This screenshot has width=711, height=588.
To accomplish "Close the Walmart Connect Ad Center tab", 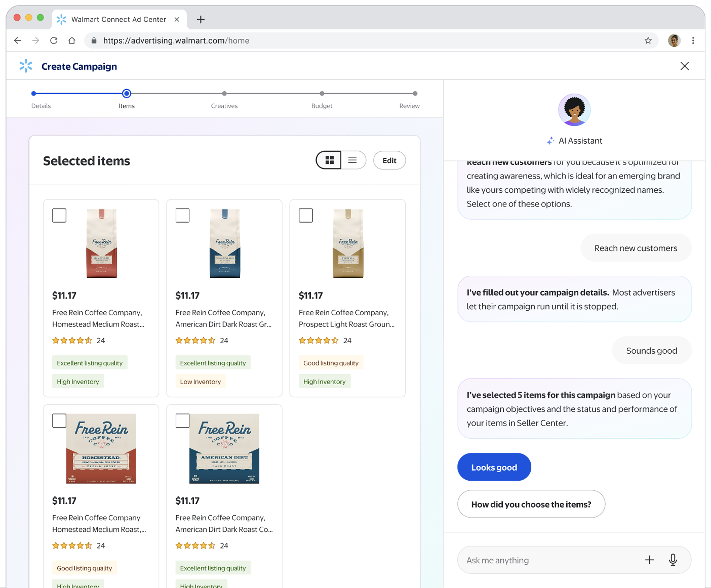I will pyautogui.click(x=177, y=20).
